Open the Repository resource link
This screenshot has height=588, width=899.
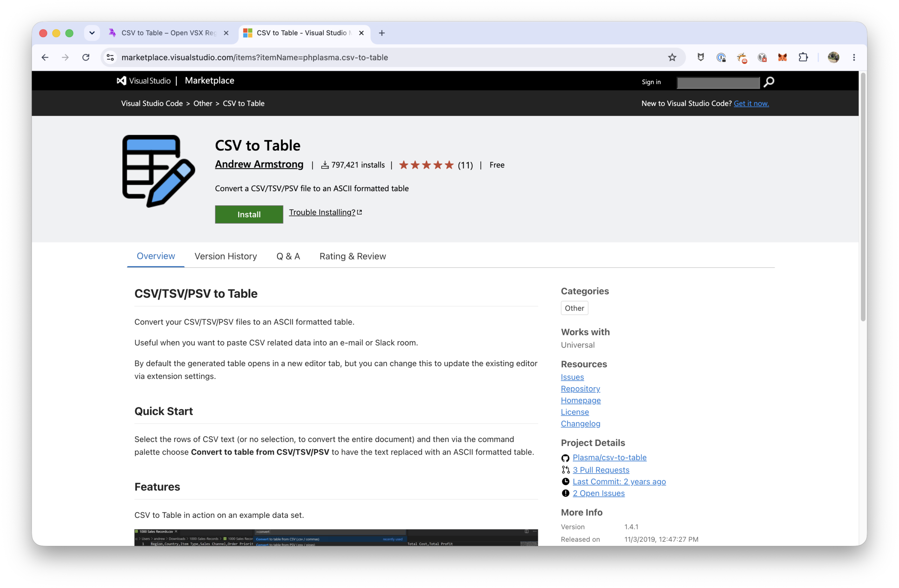point(580,389)
